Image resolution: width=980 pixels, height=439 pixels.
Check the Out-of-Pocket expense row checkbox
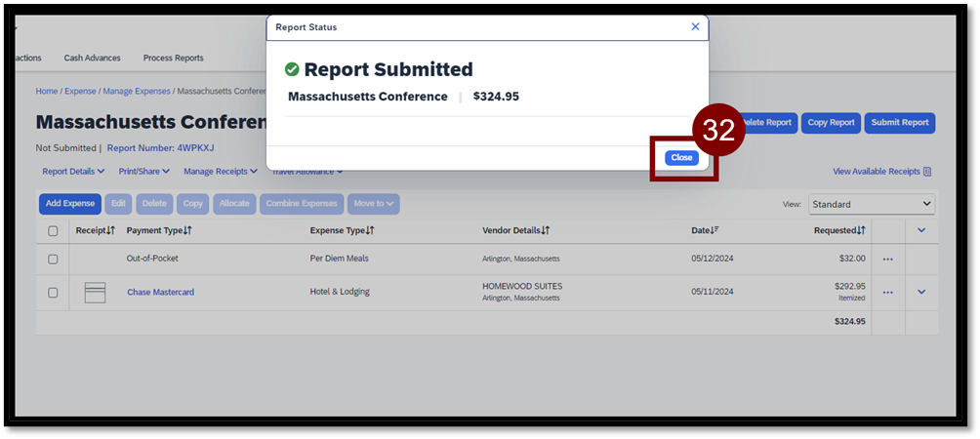(53, 259)
